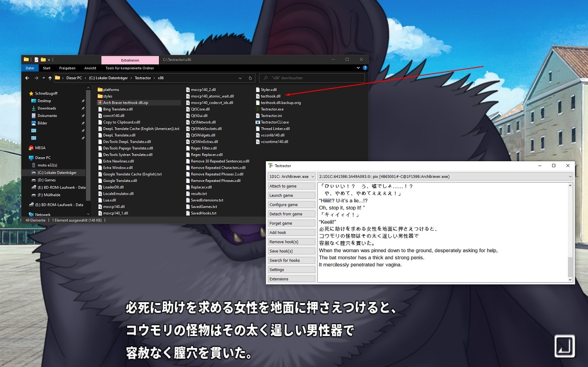This screenshot has width=588, height=367.
Task: Open MEGA in the navigation pane
Action: (40, 148)
